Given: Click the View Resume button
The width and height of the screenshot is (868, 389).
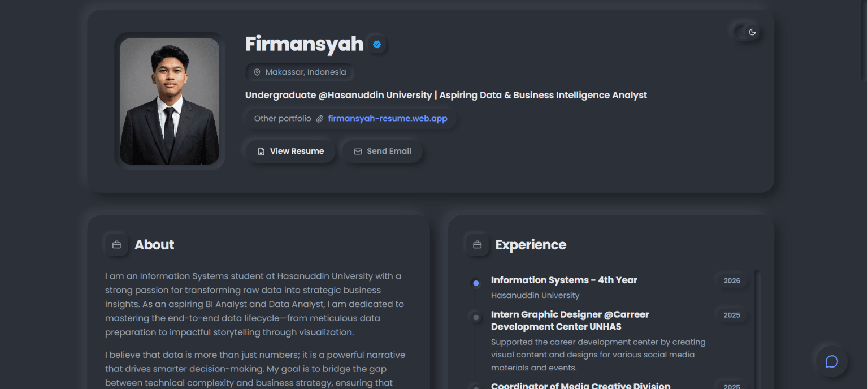Looking at the screenshot, I should point(290,152).
